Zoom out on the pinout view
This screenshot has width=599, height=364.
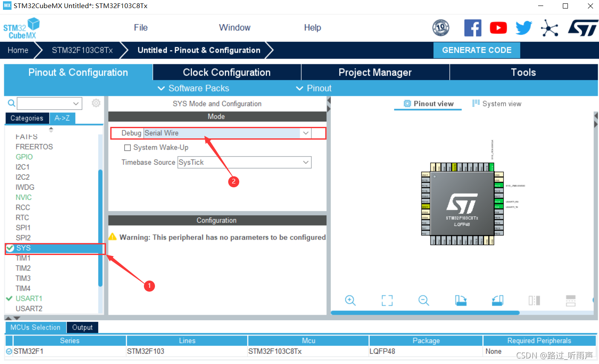pos(424,301)
